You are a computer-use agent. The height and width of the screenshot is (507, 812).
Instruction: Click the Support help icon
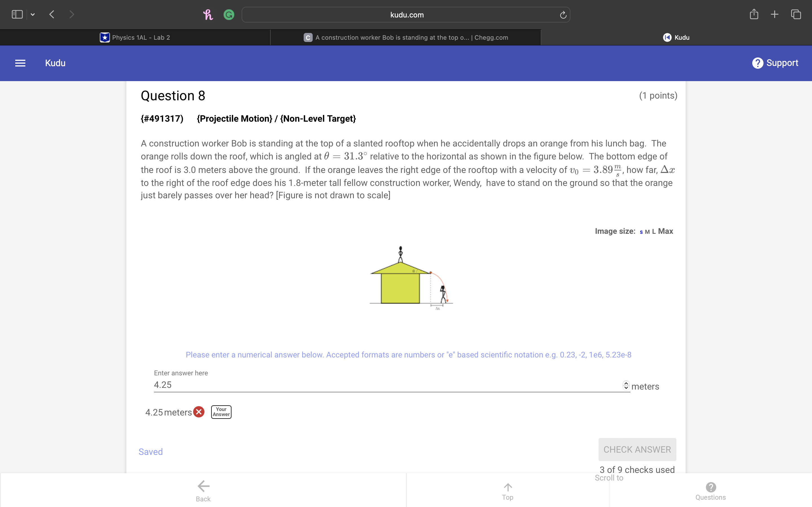point(757,63)
